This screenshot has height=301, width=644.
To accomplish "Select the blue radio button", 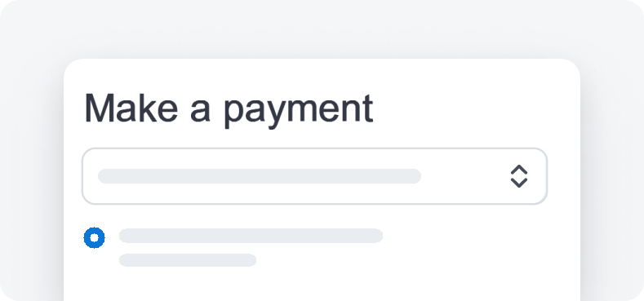I will click(x=95, y=237).
